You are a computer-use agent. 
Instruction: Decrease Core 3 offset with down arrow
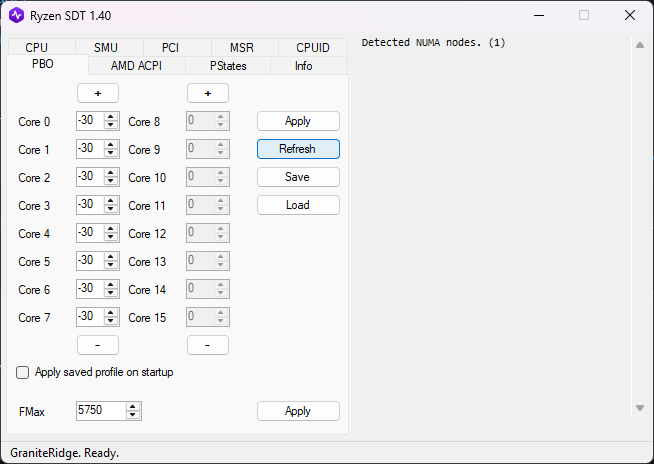click(x=111, y=209)
